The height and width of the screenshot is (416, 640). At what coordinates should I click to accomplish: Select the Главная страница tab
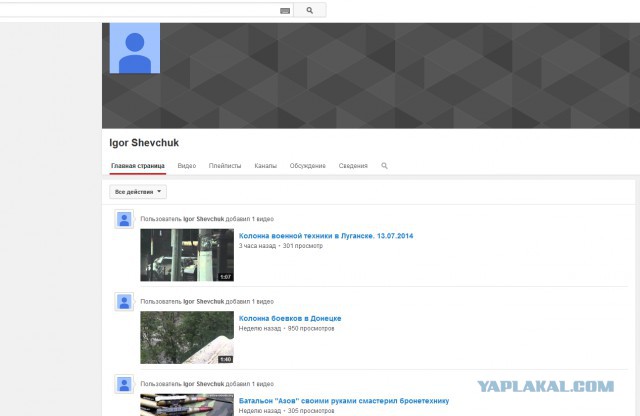138,166
